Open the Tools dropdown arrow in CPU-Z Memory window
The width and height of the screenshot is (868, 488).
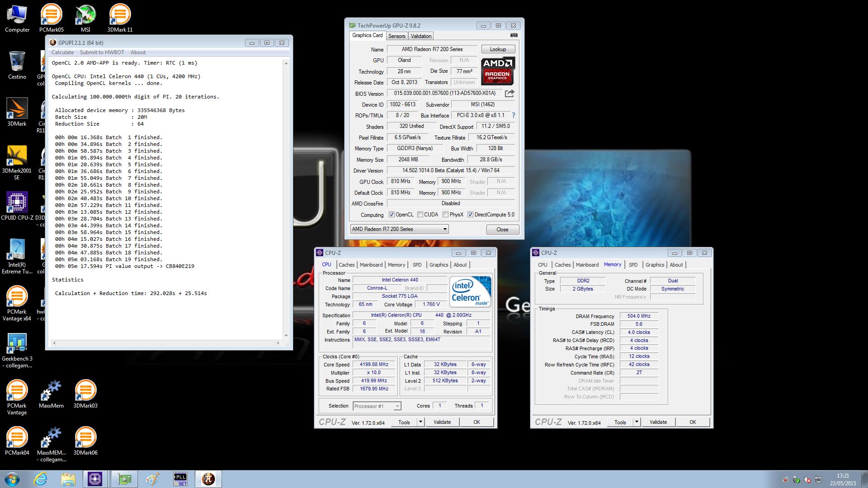637,422
